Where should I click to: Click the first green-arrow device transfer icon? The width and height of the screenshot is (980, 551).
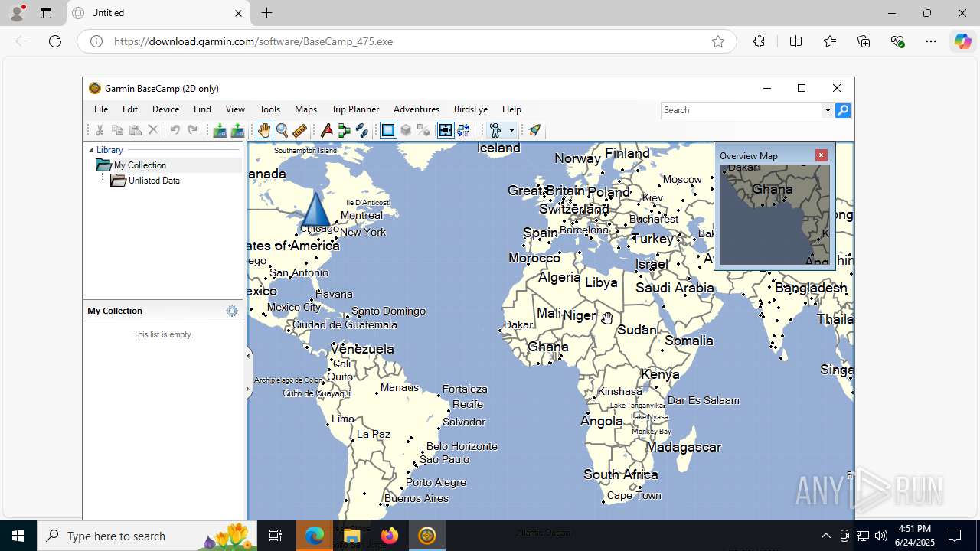coord(220,130)
